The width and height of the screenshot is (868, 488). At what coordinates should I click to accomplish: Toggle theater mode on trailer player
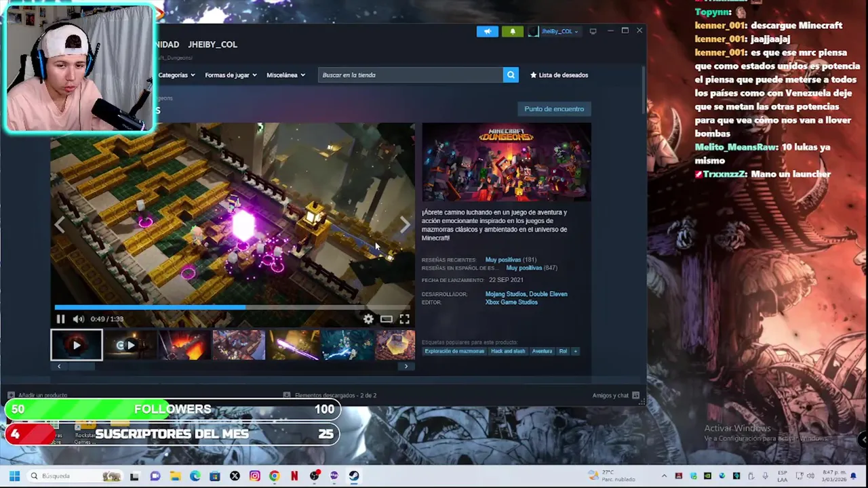coord(386,319)
